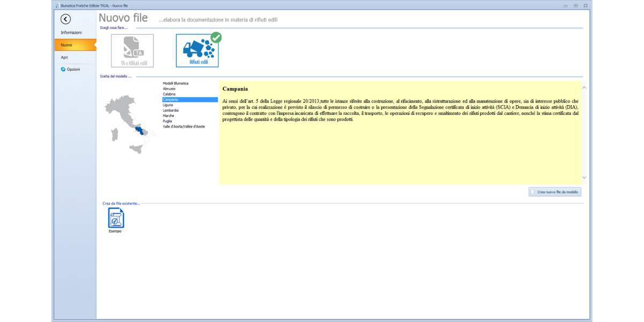
Task: Click the back arrow circle icon
Action: coord(65,19)
